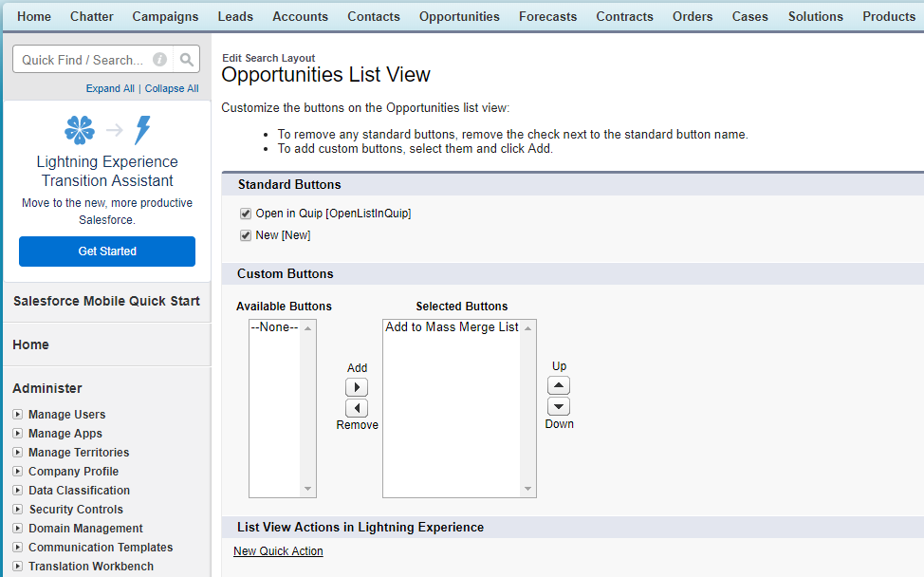Switch to the Opportunities tab
924x577 pixels.
pos(460,16)
